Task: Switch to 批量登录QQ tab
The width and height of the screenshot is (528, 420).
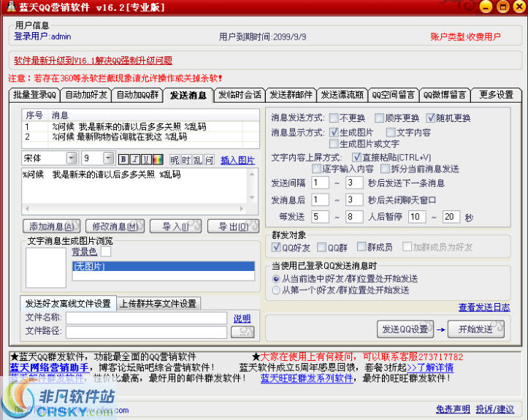Action: point(34,95)
